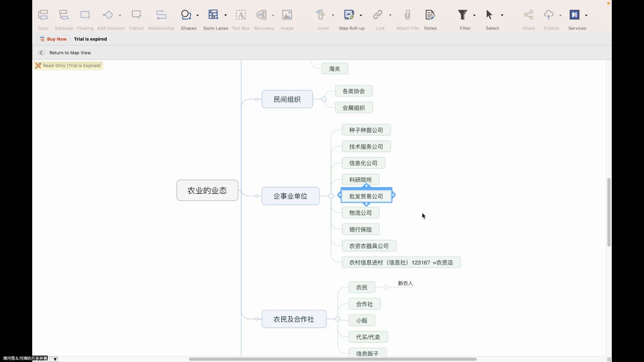Select the Floating topic icon
The width and height of the screenshot is (644, 362).
tap(85, 15)
